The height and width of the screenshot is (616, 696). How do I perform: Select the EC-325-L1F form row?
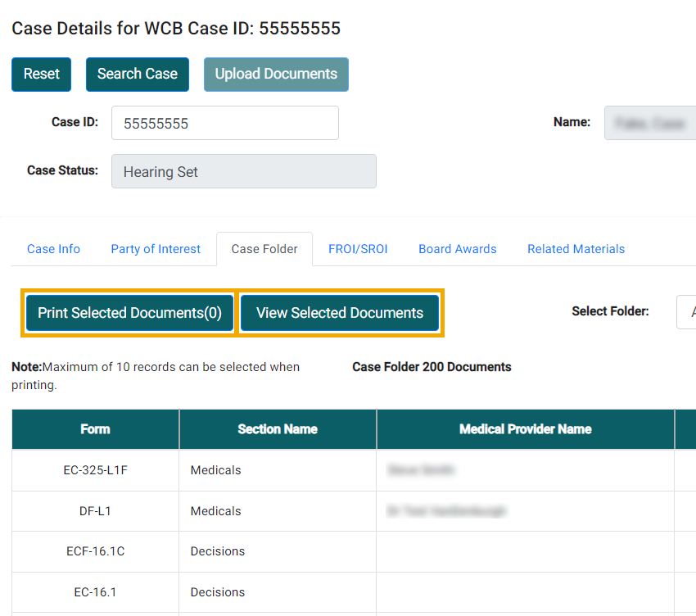95,470
